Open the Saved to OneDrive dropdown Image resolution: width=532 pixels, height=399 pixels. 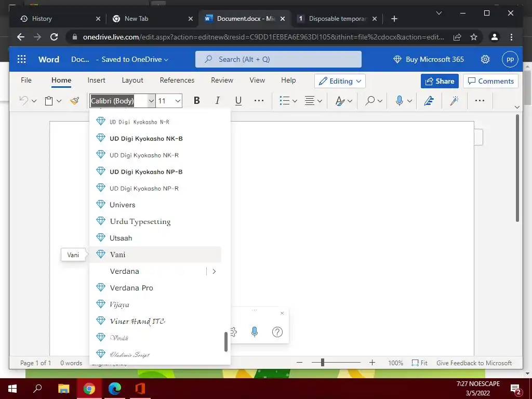135,59
